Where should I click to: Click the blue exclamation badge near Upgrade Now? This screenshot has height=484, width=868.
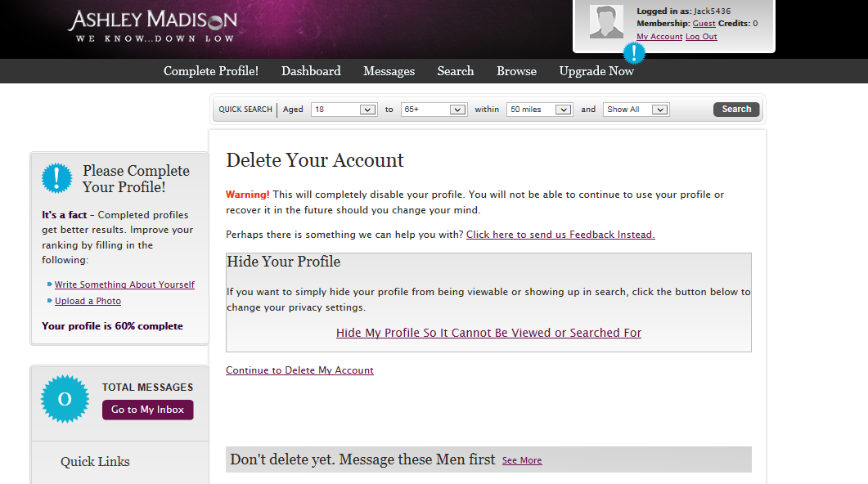click(634, 53)
